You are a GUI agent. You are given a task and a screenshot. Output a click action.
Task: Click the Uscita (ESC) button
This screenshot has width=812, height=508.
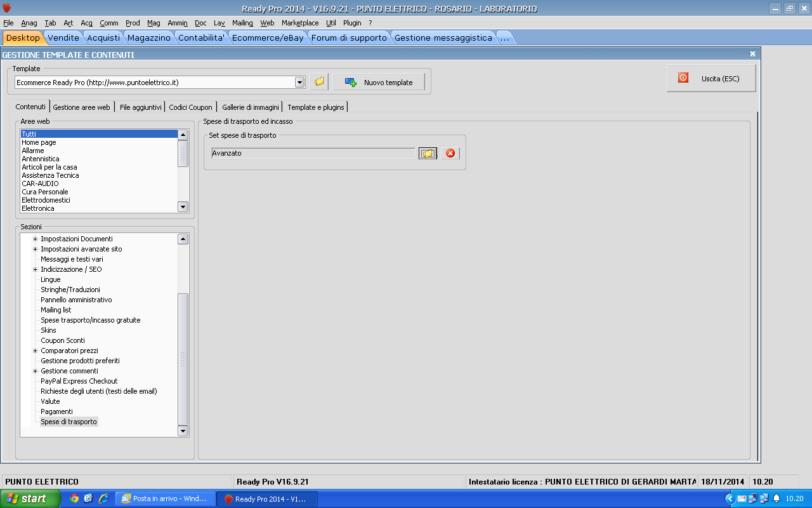pos(711,79)
